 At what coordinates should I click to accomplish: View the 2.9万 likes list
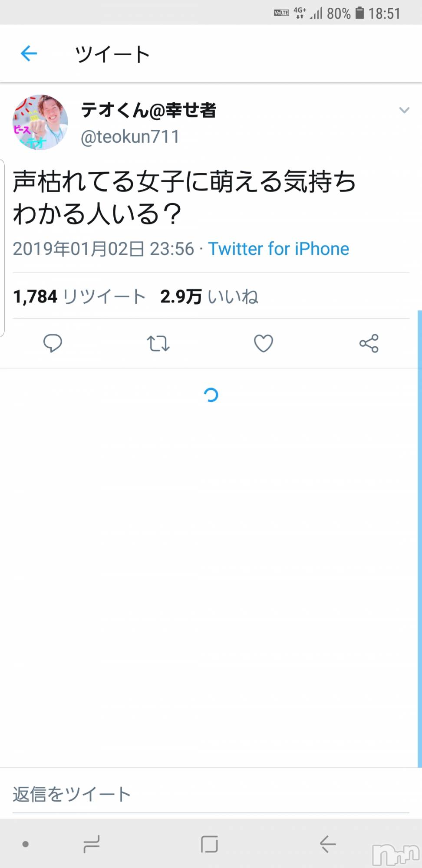tap(209, 297)
